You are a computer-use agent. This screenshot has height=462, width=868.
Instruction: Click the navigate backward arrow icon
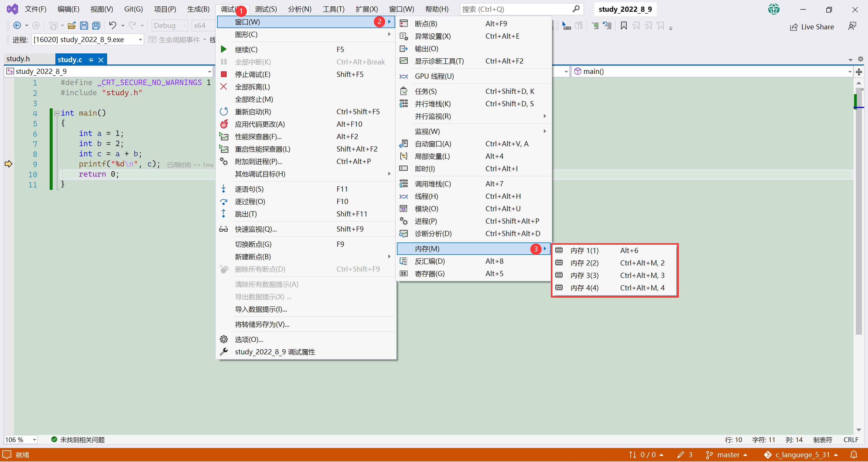17,26
